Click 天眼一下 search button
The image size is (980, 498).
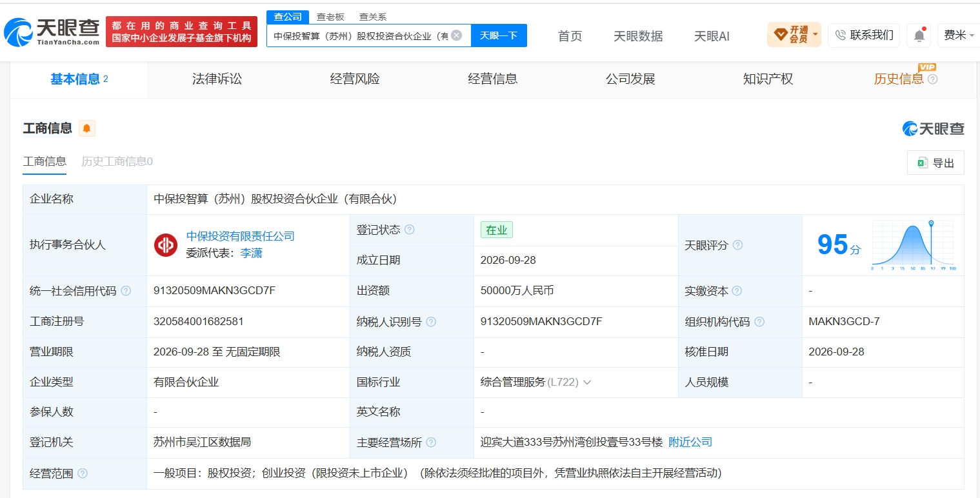click(499, 35)
